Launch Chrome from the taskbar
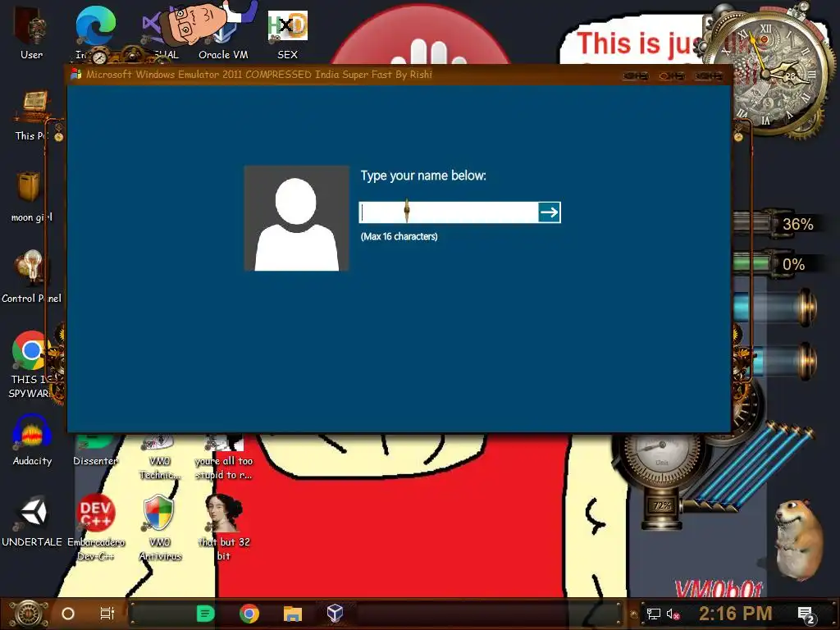This screenshot has width=840, height=630. click(x=249, y=614)
